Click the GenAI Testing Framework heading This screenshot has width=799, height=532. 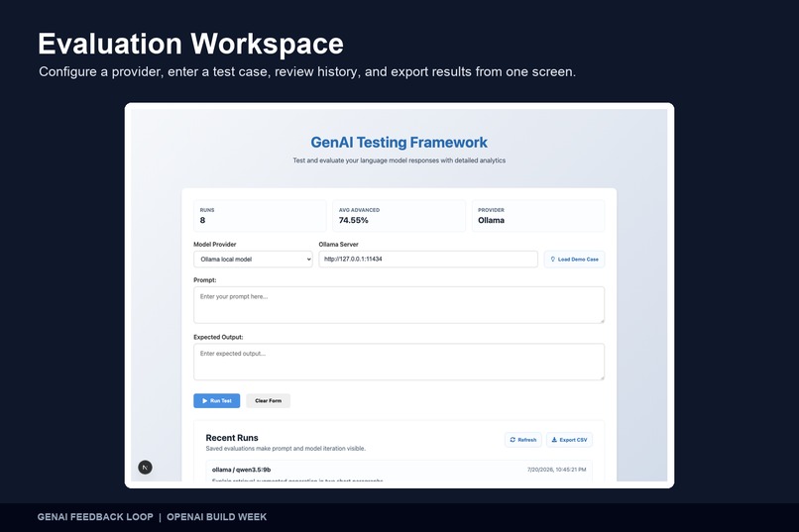coord(399,143)
